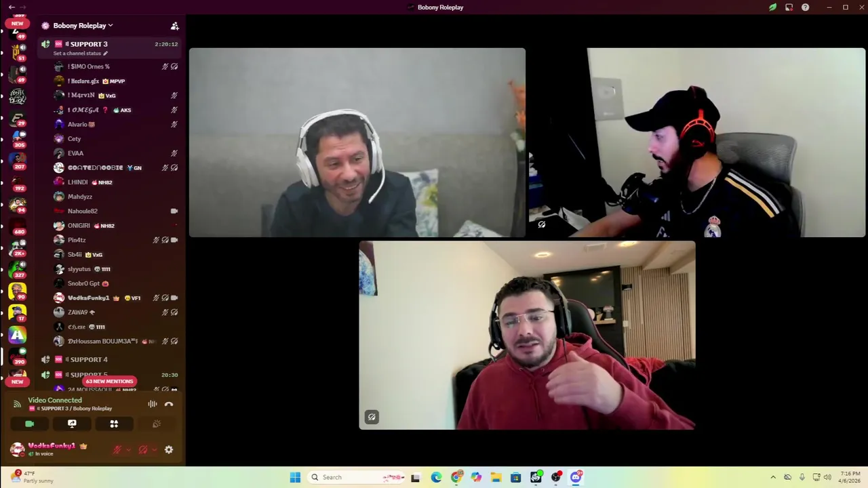Click the Nahoule82 camera icon

coord(174,211)
